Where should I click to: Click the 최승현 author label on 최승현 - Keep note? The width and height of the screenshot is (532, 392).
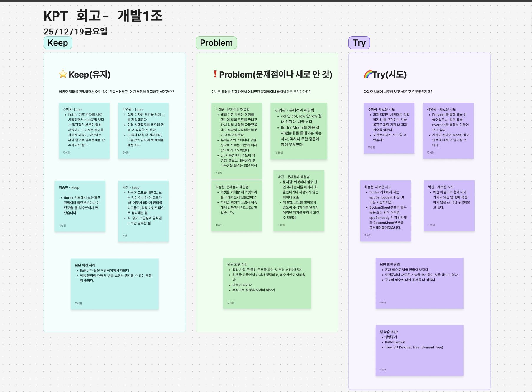[62, 225]
